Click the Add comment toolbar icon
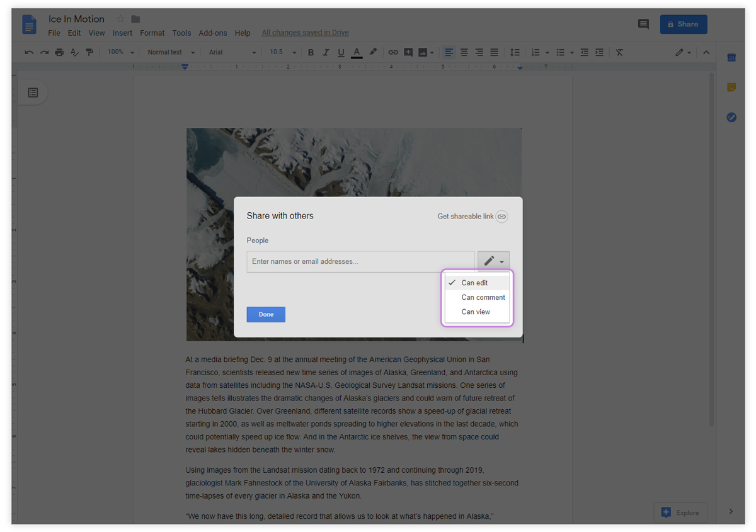This screenshot has width=756, height=532. [x=408, y=52]
